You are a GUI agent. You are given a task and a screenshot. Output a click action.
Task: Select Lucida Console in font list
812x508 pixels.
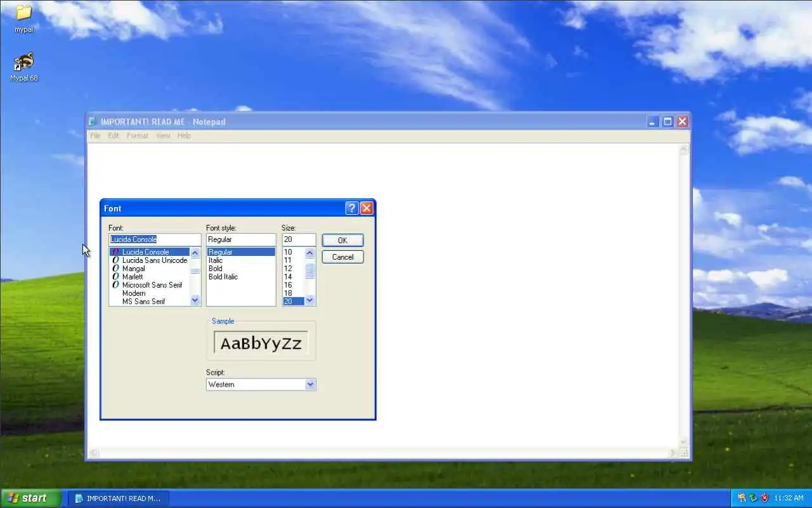pyautogui.click(x=150, y=252)
